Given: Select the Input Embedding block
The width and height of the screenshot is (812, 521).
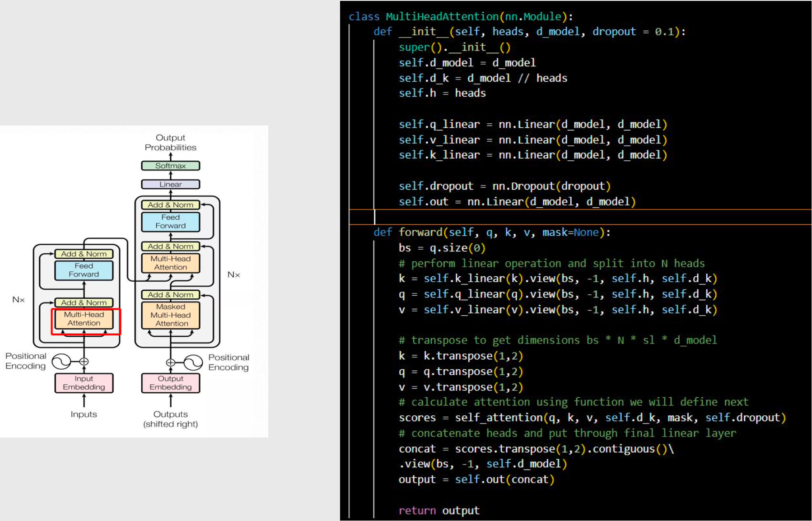Looking at the screenshot, I should click(84, 383).
